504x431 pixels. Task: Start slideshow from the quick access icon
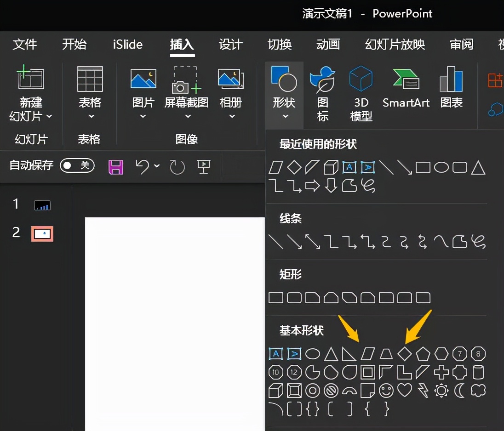tap(203, 167)
